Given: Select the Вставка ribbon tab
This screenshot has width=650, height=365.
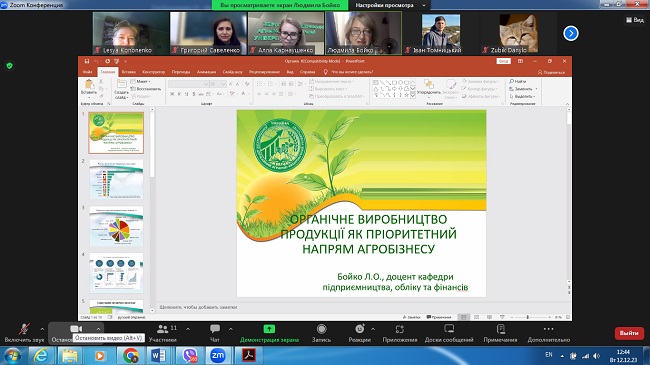Looking at the screenshot, I should 129,72.
